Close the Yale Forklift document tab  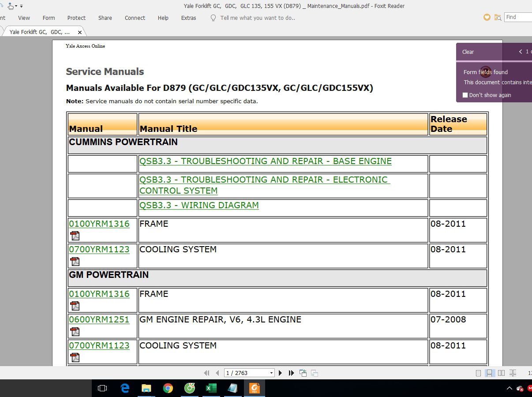pos(80,32)
